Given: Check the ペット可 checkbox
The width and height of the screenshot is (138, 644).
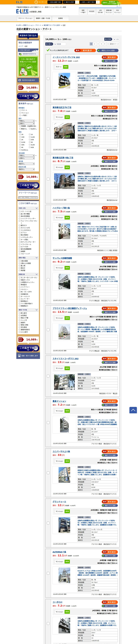Looking at the screenshot, I should click(20, 320).
